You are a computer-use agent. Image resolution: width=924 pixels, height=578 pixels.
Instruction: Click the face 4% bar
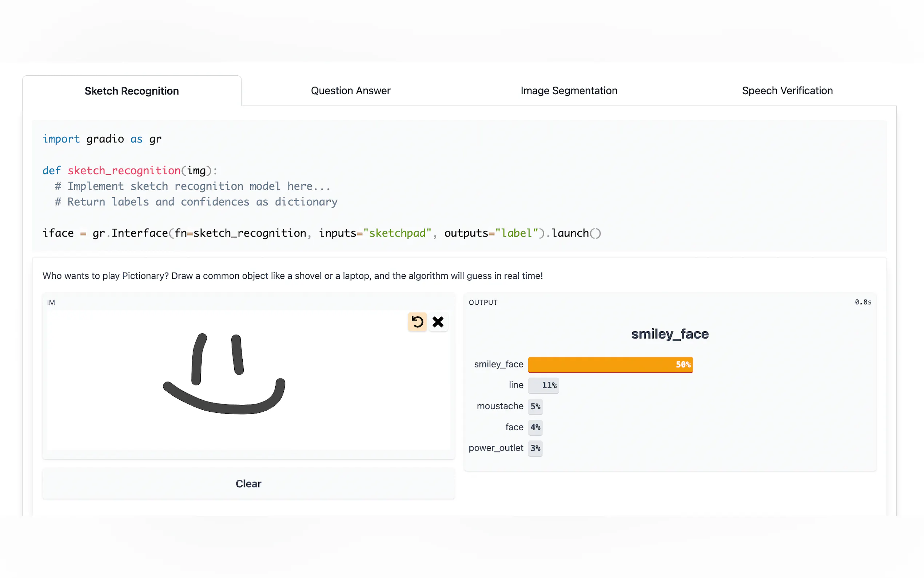click(535, 427)
